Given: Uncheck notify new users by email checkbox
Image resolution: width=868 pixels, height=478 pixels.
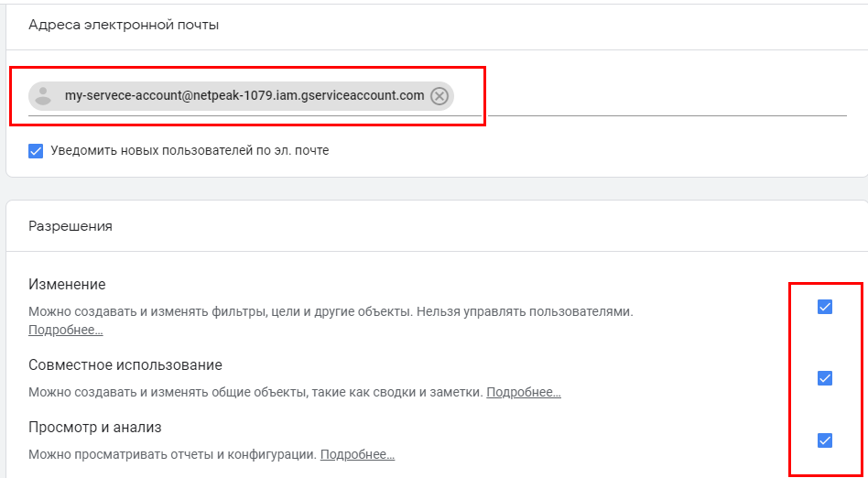Looking at the screenshot, I should tap(36, 151).
